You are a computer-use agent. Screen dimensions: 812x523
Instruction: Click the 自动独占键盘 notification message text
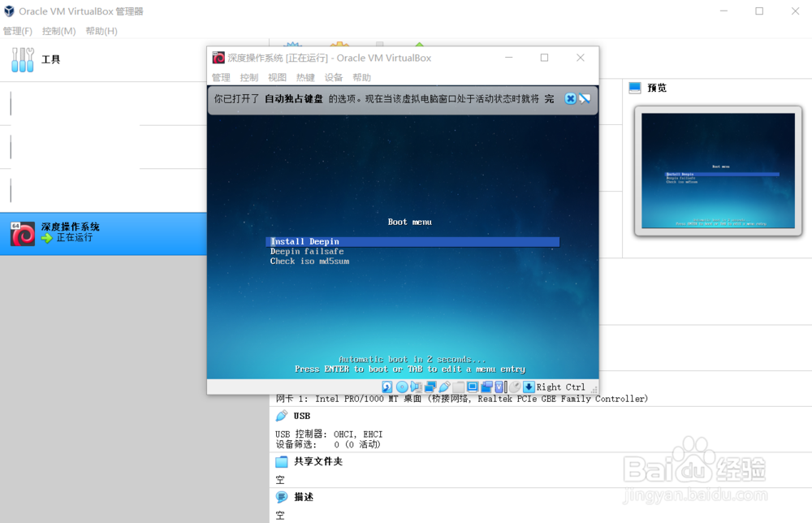pyautogui.click(x=384, y=98)
